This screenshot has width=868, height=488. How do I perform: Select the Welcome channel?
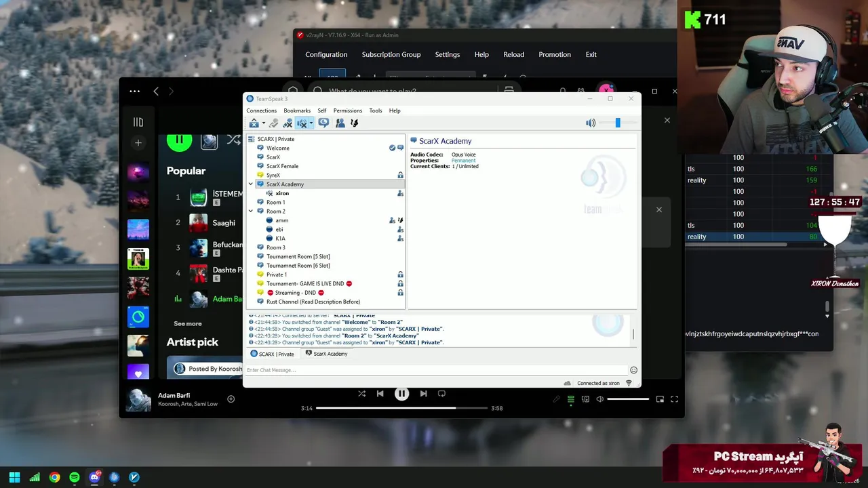pyautogui.click(x=277, y=148)
